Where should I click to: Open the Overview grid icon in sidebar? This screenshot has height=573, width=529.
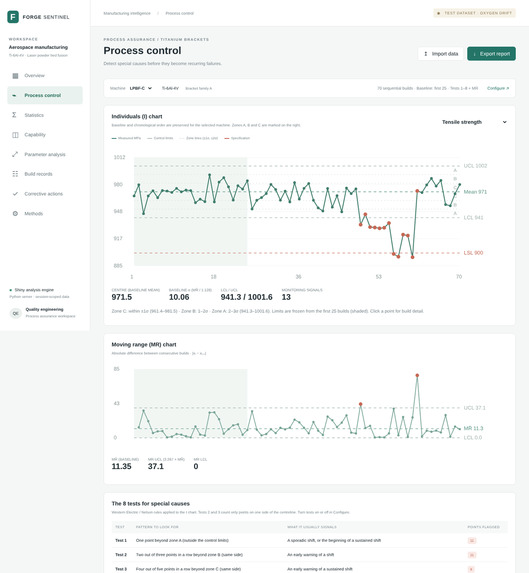pos(15,76)
